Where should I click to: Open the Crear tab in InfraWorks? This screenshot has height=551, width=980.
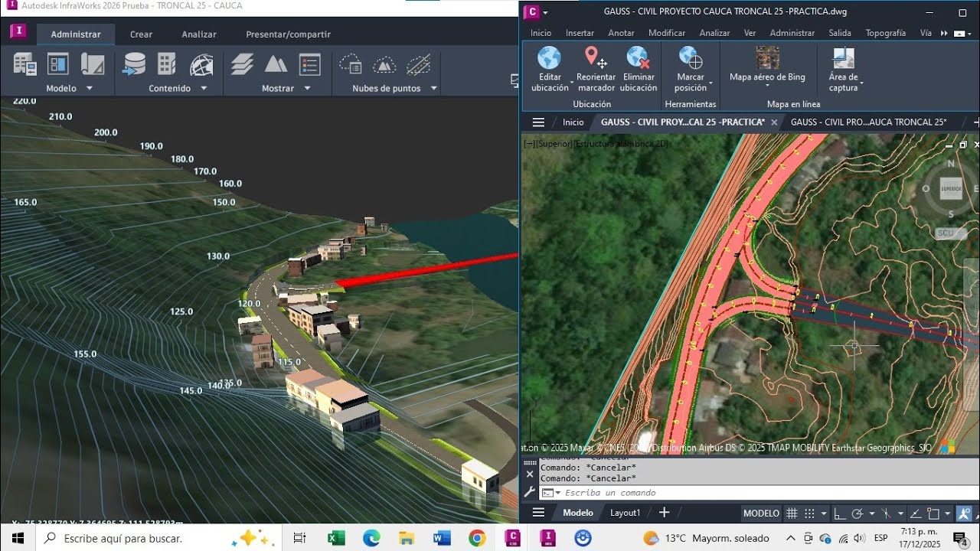(141, 34)
